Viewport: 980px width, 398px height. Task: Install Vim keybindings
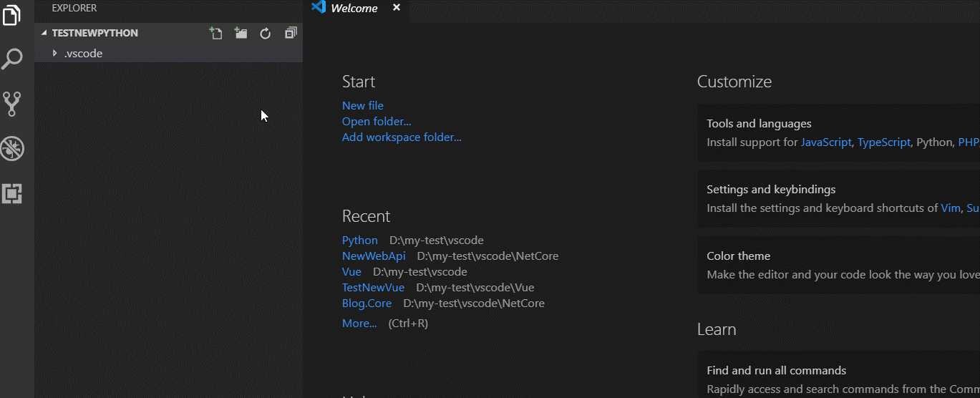pos(951,208)
